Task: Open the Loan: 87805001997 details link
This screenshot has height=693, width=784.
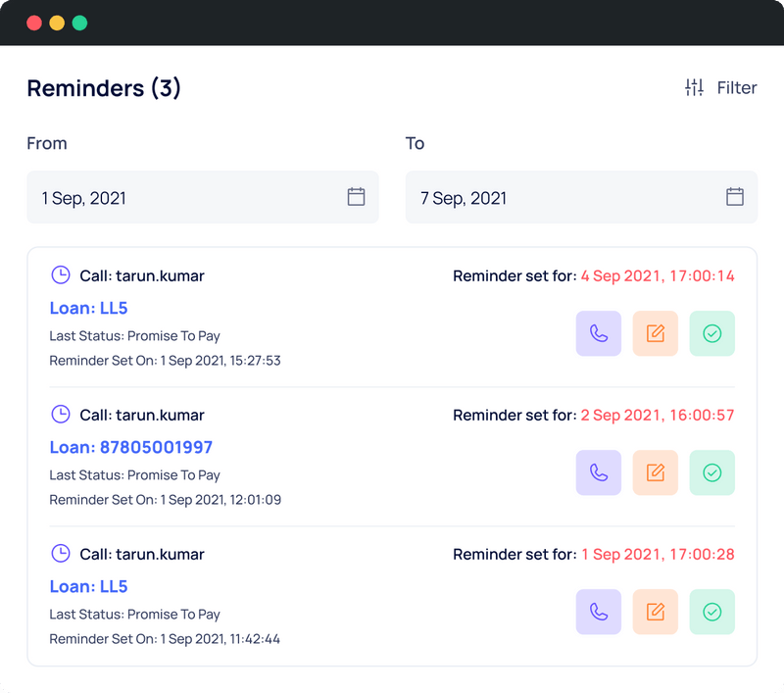Action: (x=130, y=447)
